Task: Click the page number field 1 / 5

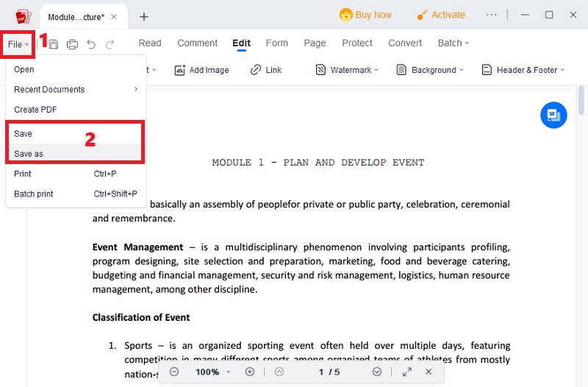Action: point(329,372)
